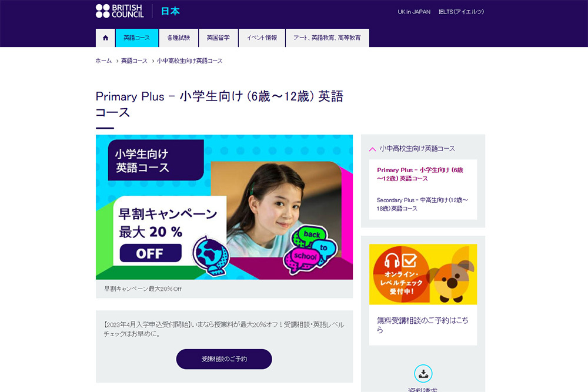Click the download icon for 資料請求
The height and width of the screenshot is (392, 588).
[423, 374]
